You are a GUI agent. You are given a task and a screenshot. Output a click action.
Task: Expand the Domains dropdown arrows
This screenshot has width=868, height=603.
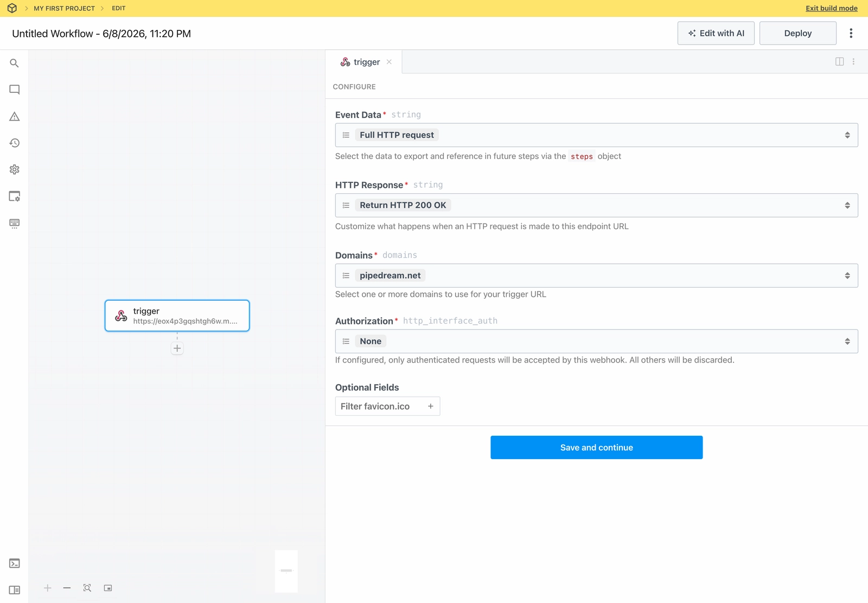pos(847,276)
